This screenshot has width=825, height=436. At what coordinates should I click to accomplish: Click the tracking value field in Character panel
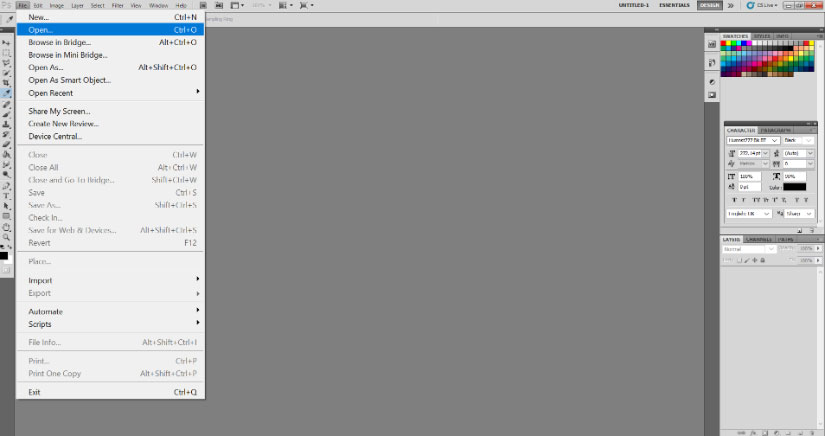click(x=795, y=164)
